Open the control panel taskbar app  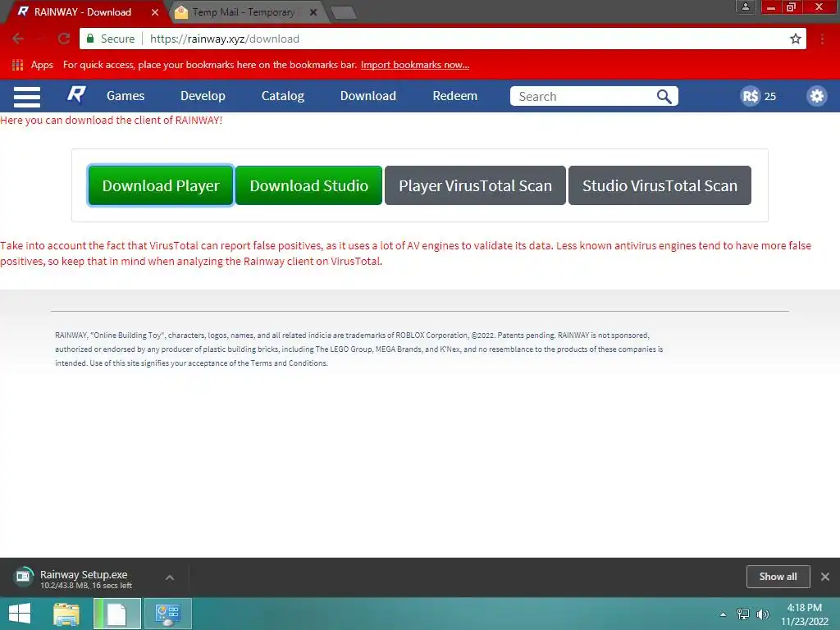(167, 614)
